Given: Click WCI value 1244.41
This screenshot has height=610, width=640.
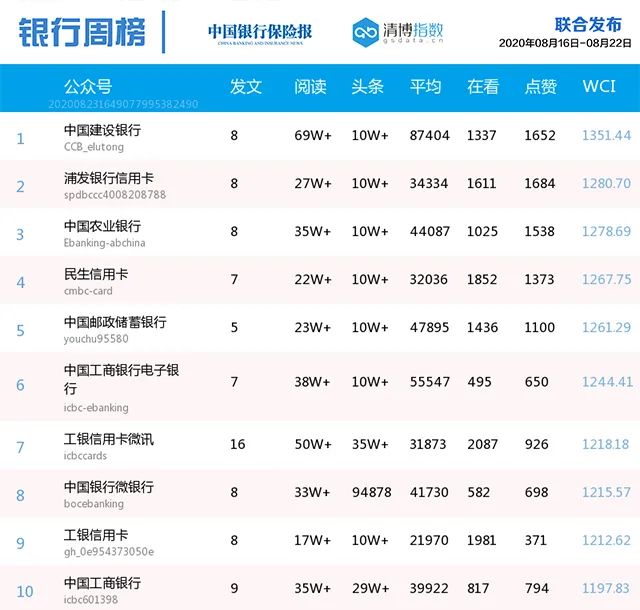Looking at the screenshot, I should 607,382.
